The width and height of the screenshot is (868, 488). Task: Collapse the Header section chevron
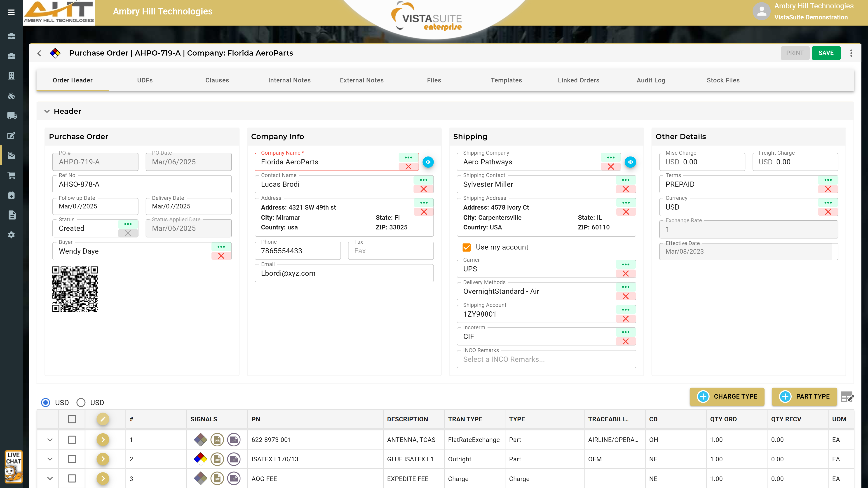coord(47,111)
